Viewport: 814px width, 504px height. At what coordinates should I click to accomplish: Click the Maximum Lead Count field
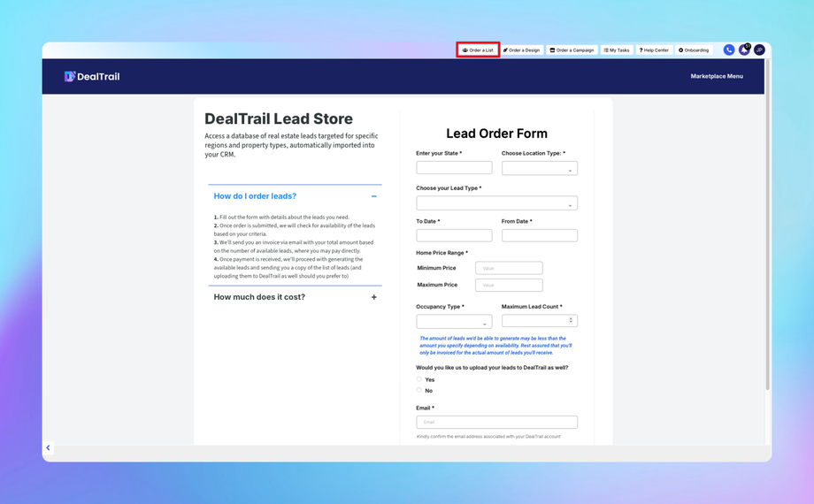tap(540, 321)
